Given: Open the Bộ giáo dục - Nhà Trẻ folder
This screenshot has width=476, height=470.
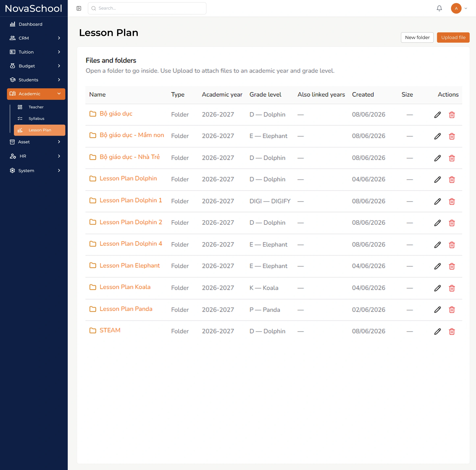Looking at the screenshot, I should click(x=130, y=157).
